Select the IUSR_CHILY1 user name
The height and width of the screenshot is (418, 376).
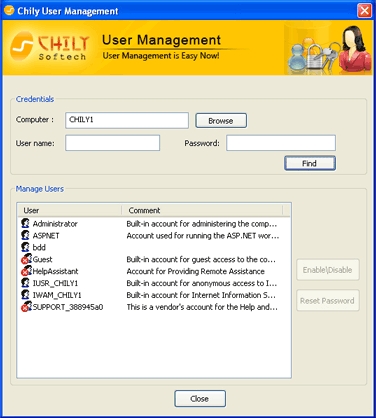coord(55,283)
